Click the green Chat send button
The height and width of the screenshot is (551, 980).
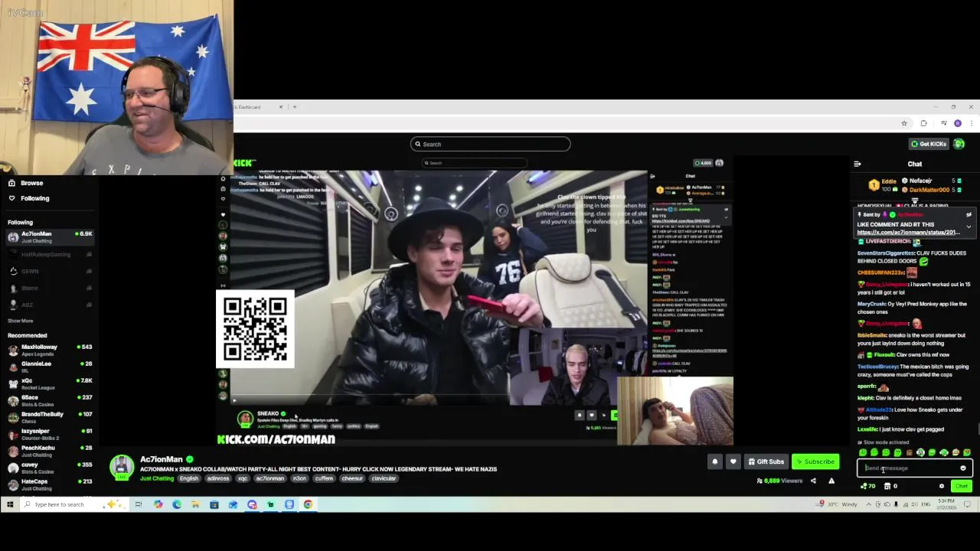(x=962, y=486)
